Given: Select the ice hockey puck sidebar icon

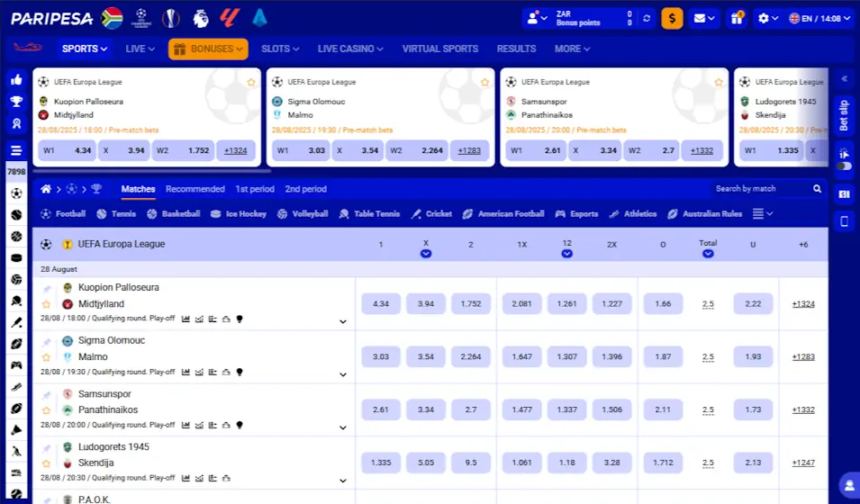Looking at the screenshot, I should click(16, 257).
